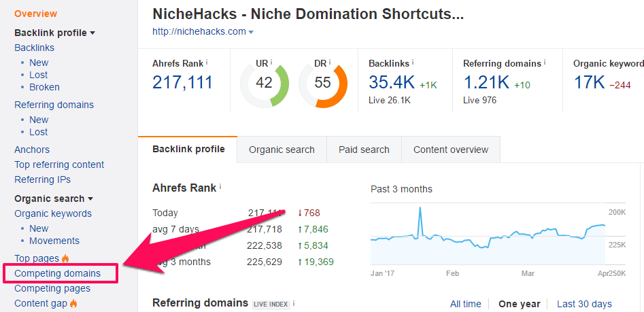
Task: Click the info icon beside Ahrefs Rank metric
Action: 207,63
